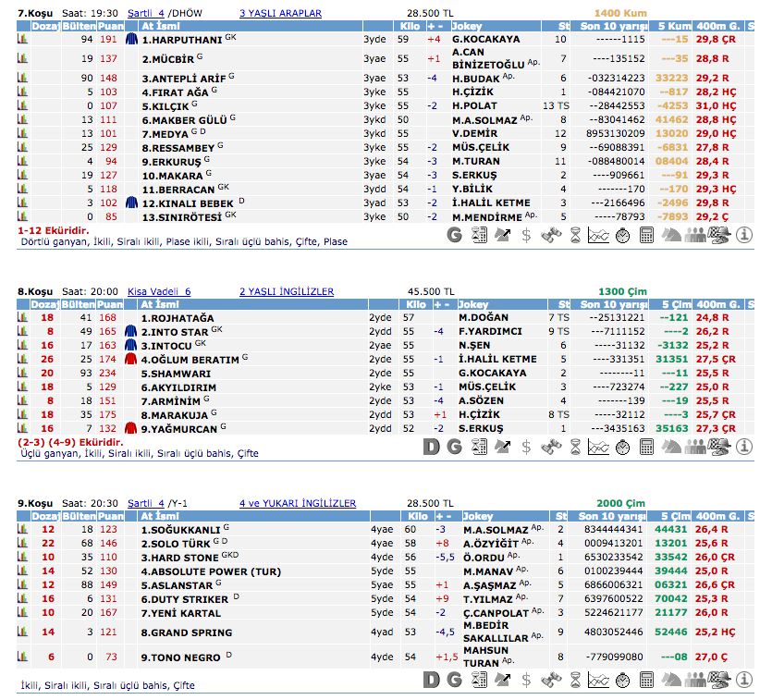The height and width of the screenshot is (700, 772).
Task: Click the hourglass icon under race 7
Action: (574, 236)
